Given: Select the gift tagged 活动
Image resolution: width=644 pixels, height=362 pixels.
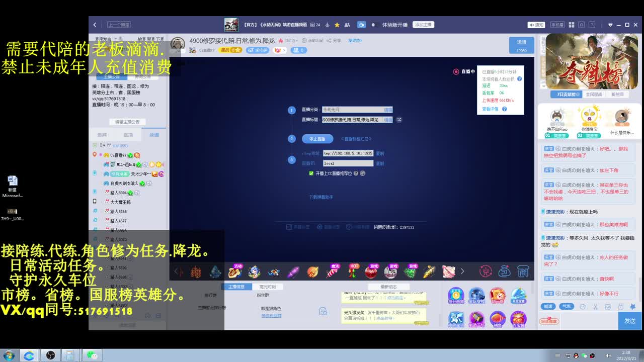Looking at the screenshot, I should 235,272.
